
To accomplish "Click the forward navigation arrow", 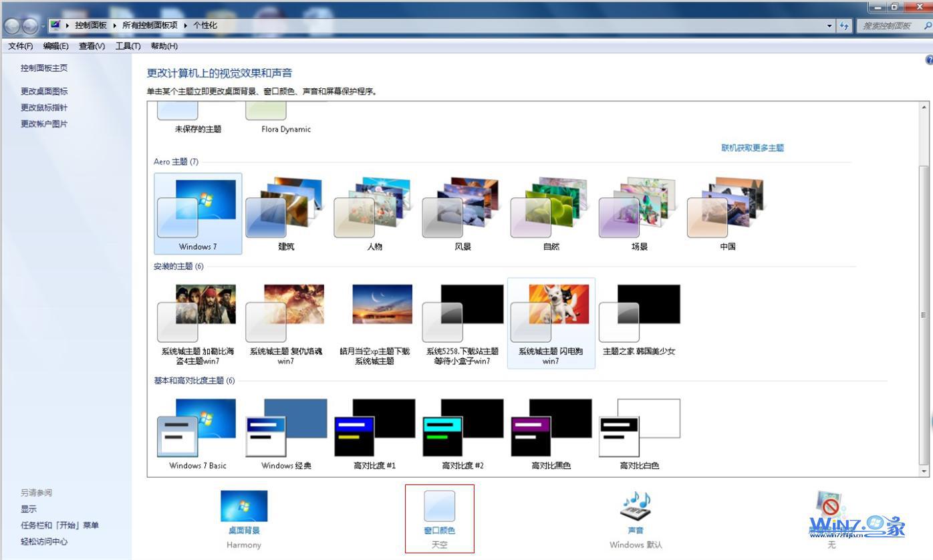I will (x=30, y=26).
